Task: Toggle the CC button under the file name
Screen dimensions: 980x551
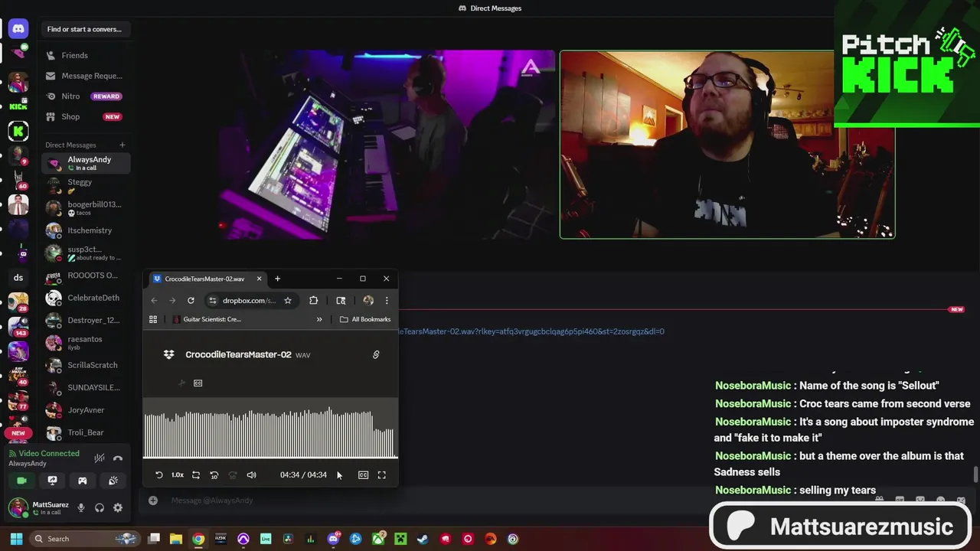Action: pyautogui.click(x=198, y=383)
